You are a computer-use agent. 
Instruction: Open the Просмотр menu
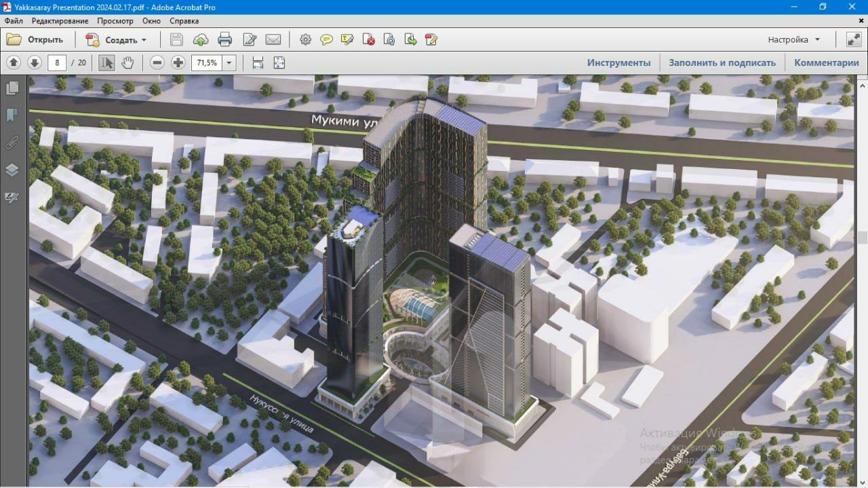pos(115,21)
